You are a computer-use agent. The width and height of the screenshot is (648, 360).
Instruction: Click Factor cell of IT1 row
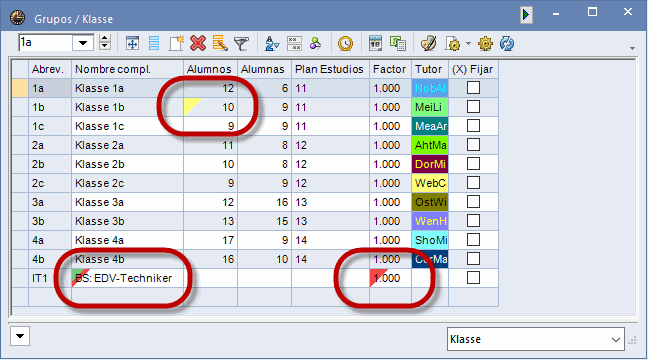(x=390, y=278)
